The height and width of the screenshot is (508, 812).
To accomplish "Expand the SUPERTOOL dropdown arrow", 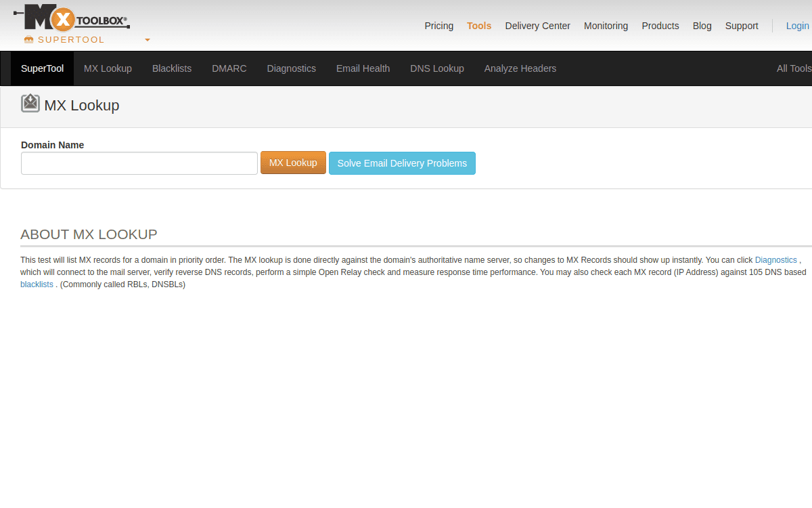I will click(x=147, y=39).
